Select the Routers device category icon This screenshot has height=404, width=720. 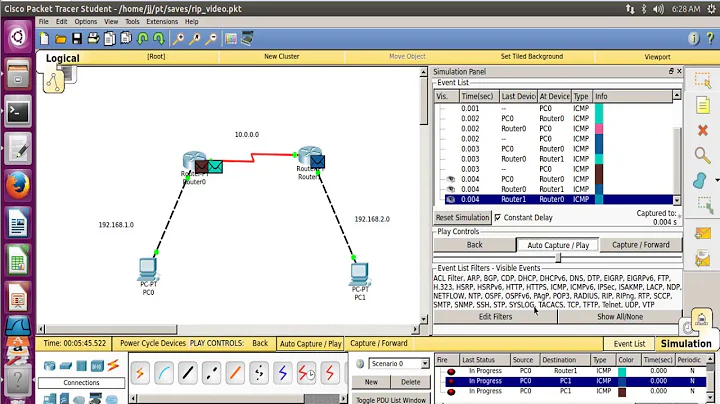[49, 366]
